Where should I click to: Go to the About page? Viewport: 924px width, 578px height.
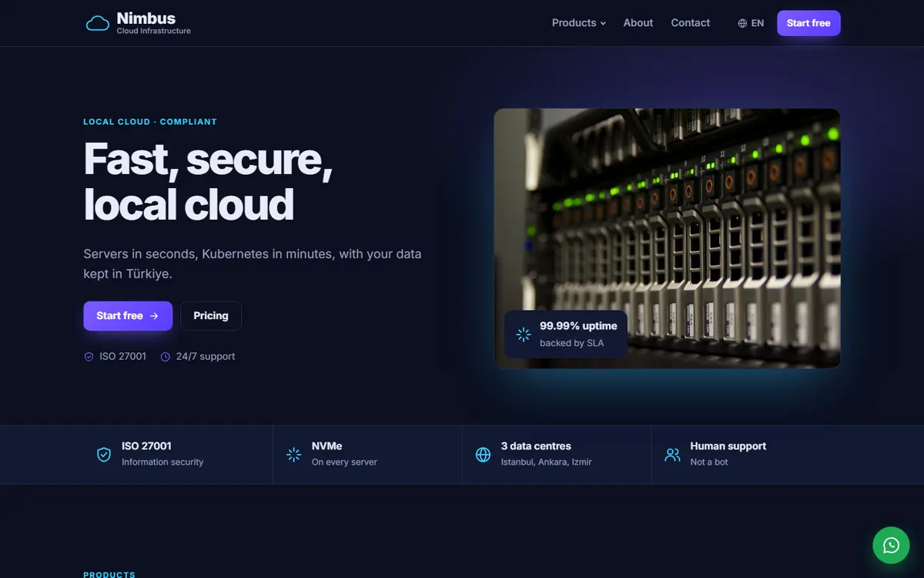pyautogui.click(x=638, y=23)
